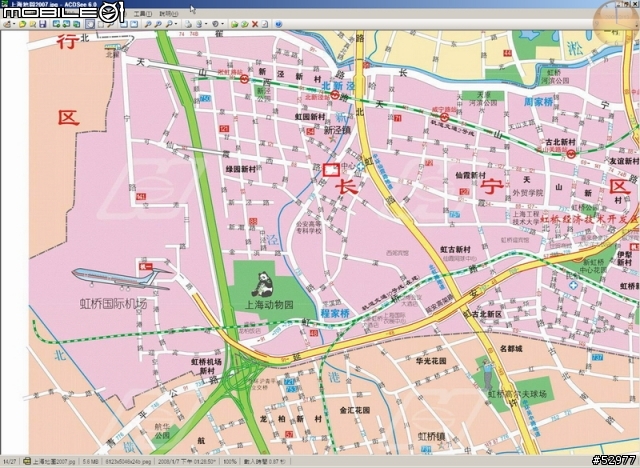Viewport: 640px width, 468px height.
Task: Pick the Zoom tool next to Select
Action: [x=110, y=24]
